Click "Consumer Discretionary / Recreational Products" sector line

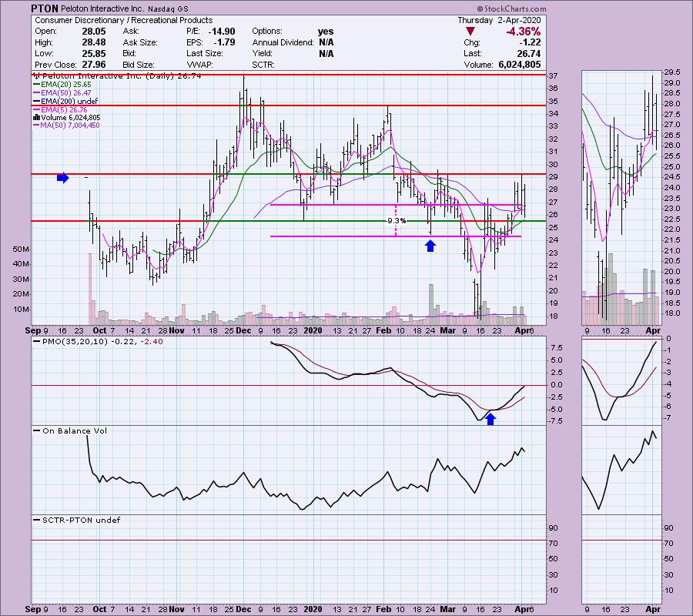point(124,20)
